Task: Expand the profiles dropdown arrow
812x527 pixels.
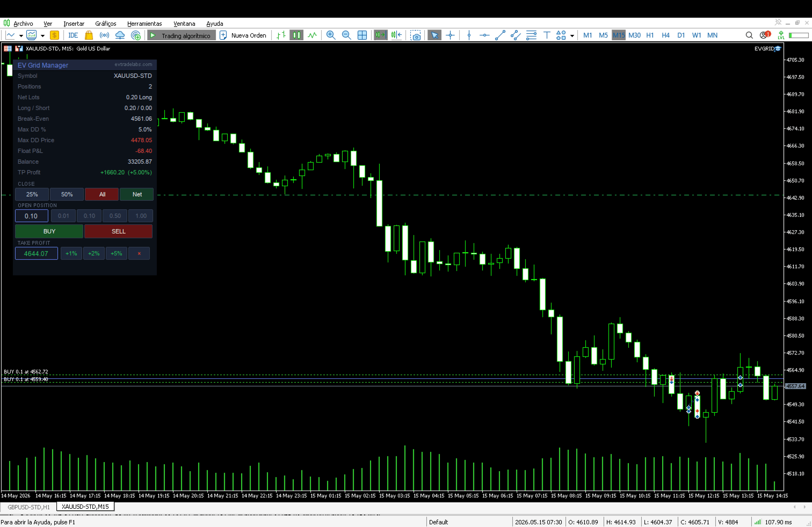Action: pos(42,36)
